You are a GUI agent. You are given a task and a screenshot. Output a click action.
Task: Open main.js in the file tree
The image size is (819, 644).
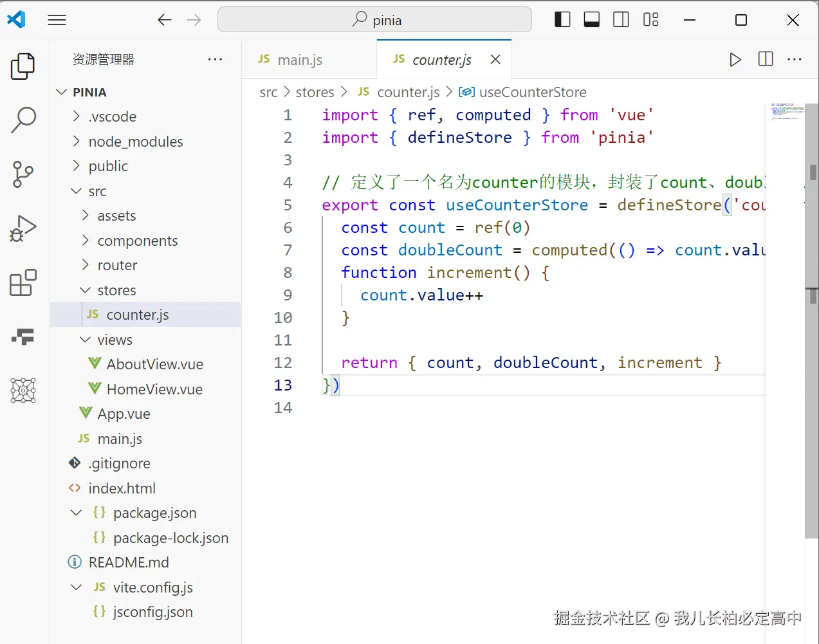pyautogui.click(x=145, y=439)
